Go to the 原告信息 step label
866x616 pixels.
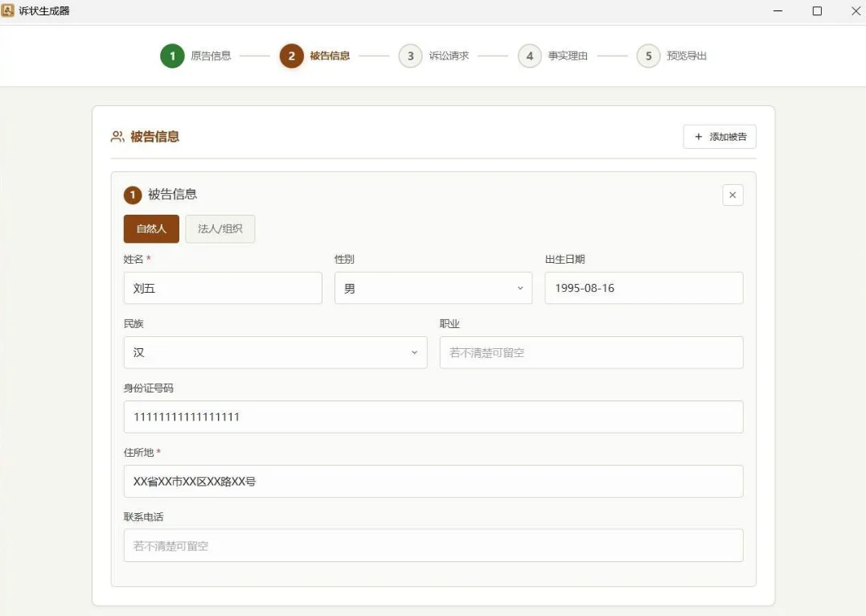211,56
